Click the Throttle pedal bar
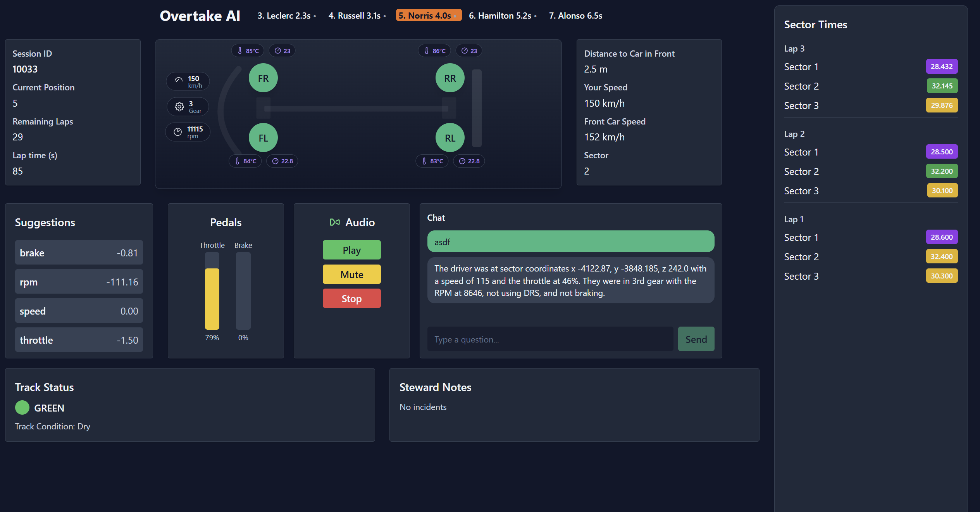The height and width of the screenshot is (512, 980). [212, 291]
